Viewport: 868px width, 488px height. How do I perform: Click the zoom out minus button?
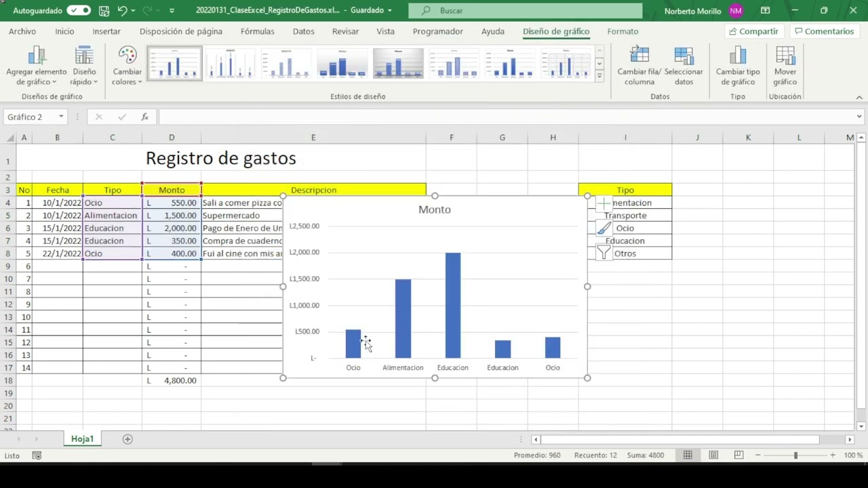[x=758, y=455]
